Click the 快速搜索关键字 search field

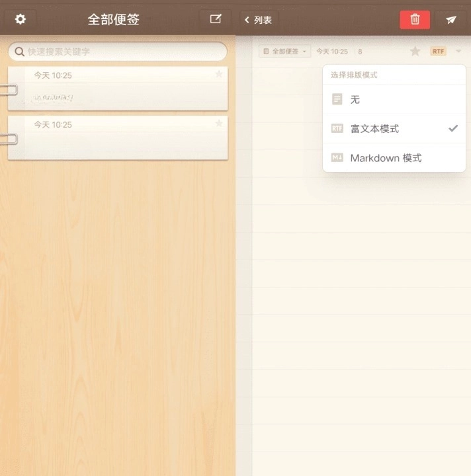point(118,52)
